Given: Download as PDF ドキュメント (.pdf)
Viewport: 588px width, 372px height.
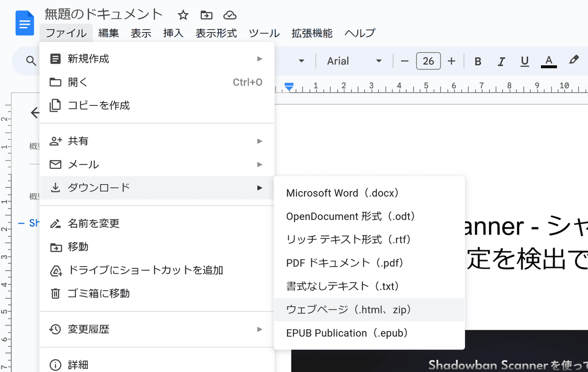Looking at the screenshot, I should 369,263.
